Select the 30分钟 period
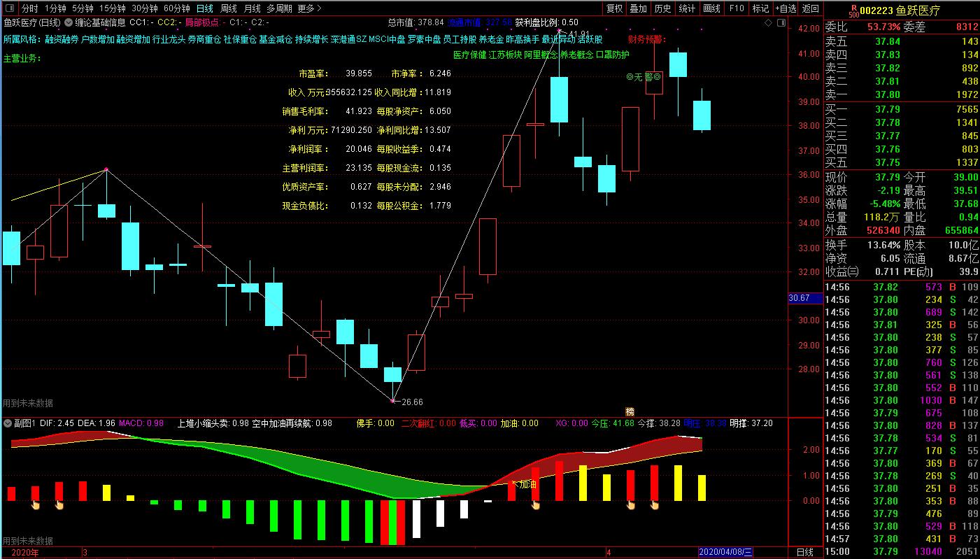The height and width of the screenshot is (559, 980). pyautogui.click(x=145, y=8)
